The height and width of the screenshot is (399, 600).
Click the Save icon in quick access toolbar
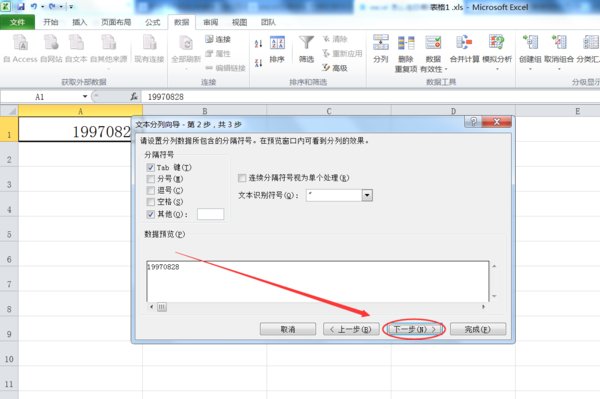(20, 7)
